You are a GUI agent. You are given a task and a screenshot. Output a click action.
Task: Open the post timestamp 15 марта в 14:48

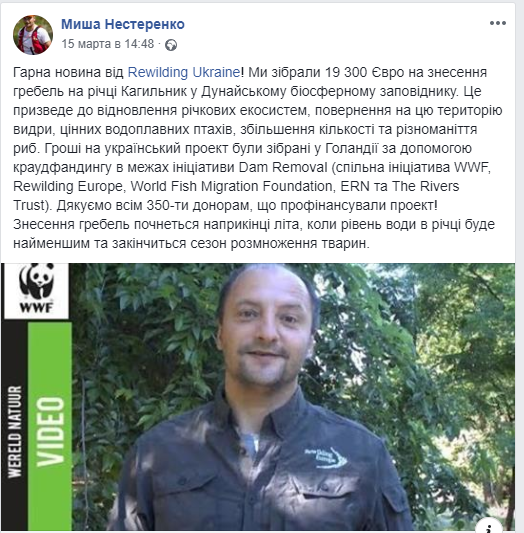[x=108, y=44]
